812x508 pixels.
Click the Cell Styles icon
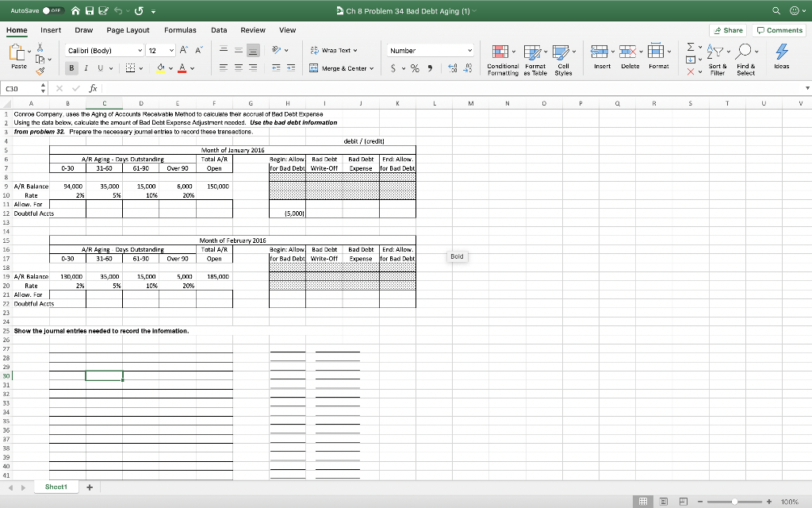(x=561, y=52)
